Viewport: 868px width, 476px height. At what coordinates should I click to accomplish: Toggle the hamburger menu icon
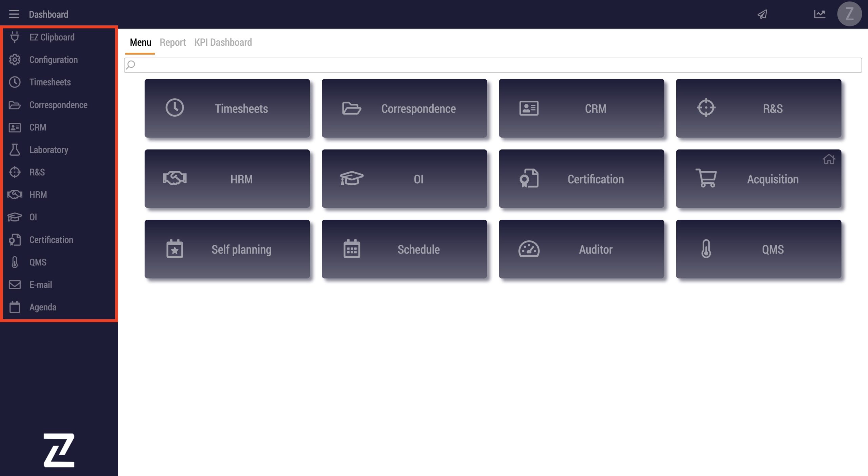14,14
